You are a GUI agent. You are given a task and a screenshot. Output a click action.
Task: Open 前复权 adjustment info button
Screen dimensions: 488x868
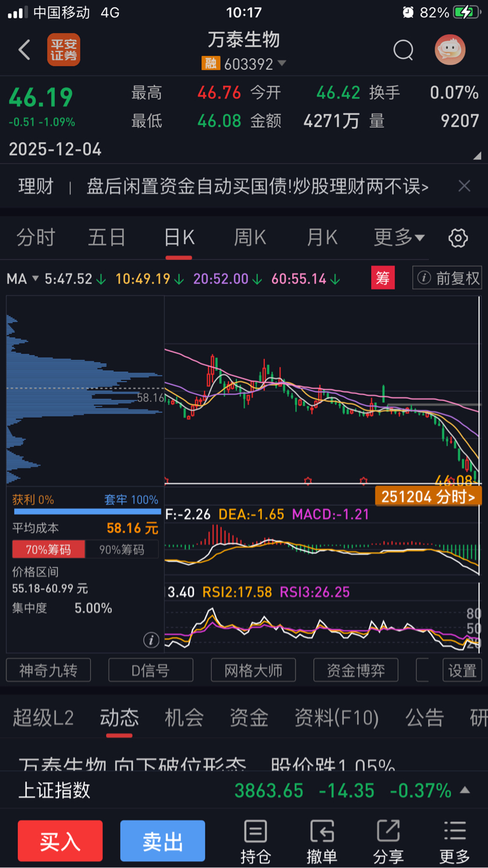tap(447, 278)
